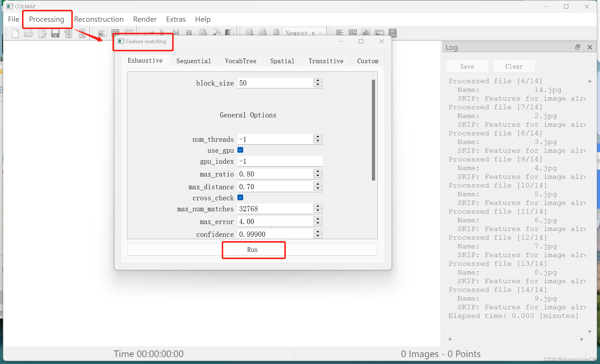Click the Save log button
The width and height of the screenshot is (600, 364).
point(467,66)
